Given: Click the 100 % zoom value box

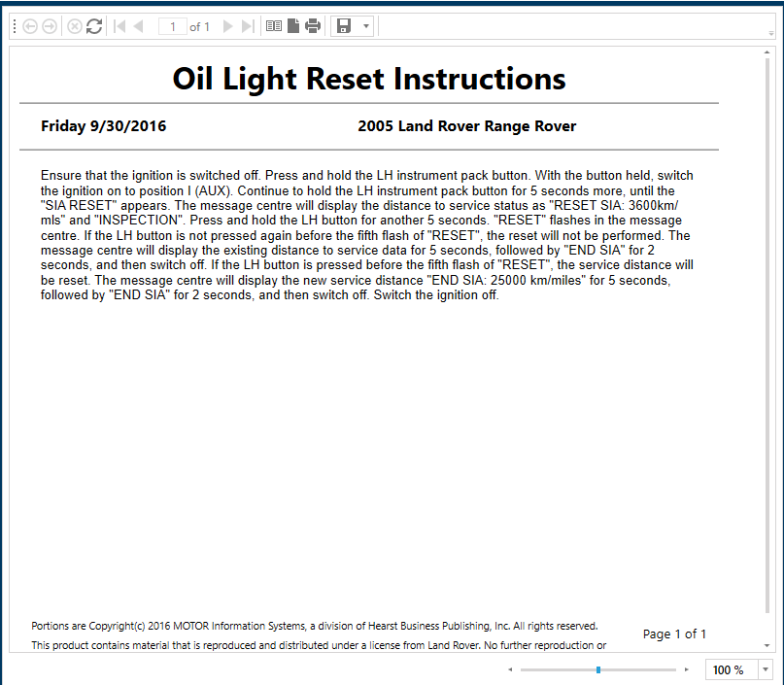Looking at the screenshot, I should (x=732, y=670).
